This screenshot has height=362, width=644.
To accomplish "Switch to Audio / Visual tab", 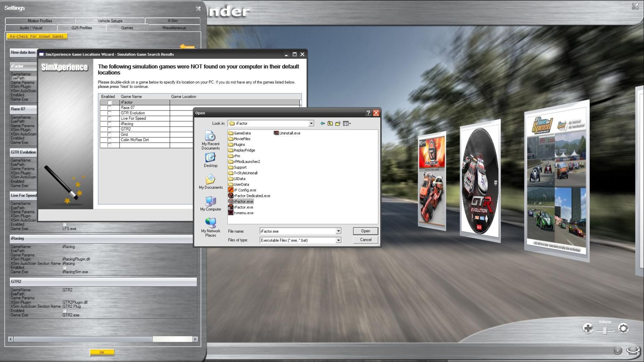I will coord(31,28).
